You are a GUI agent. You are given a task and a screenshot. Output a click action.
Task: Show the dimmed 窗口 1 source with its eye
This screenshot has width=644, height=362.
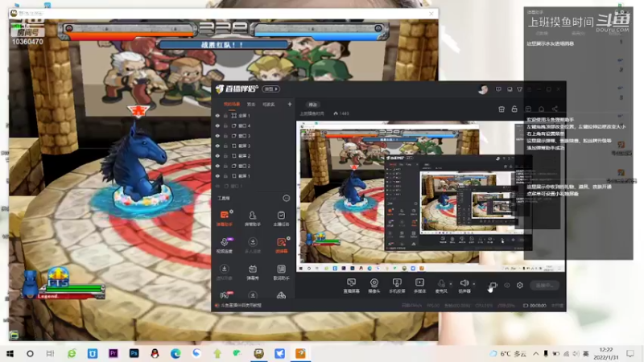(x=217, y=186)
